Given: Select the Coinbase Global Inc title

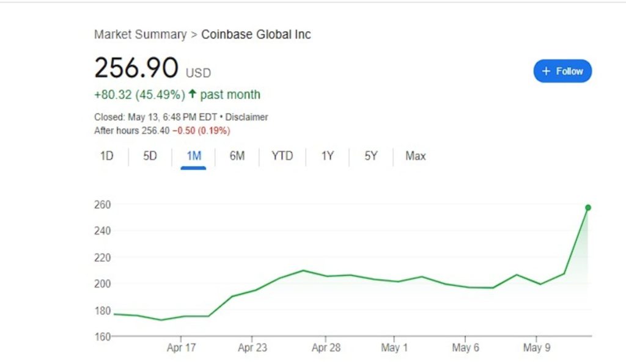Looking at the screenshot, I should click(x=256, y=35).
